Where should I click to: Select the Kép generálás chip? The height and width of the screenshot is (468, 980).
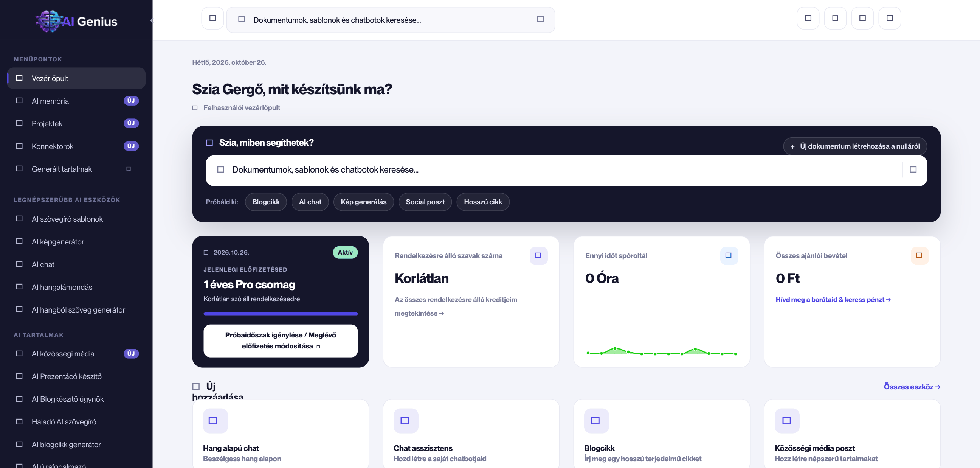click(363, 202)
